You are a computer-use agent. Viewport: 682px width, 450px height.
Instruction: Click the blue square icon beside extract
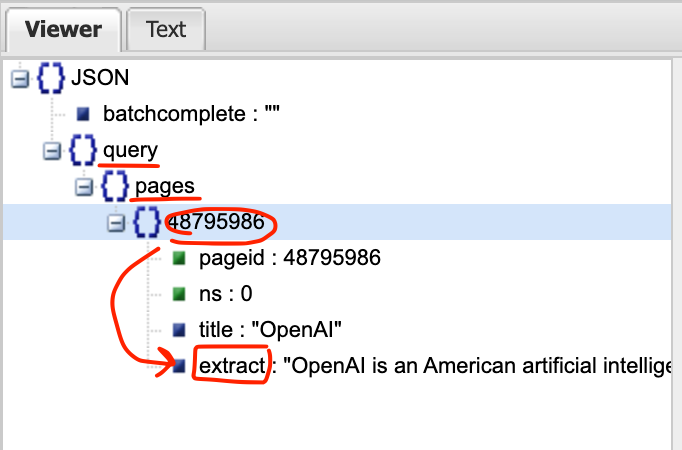click(x=179, y=366)
